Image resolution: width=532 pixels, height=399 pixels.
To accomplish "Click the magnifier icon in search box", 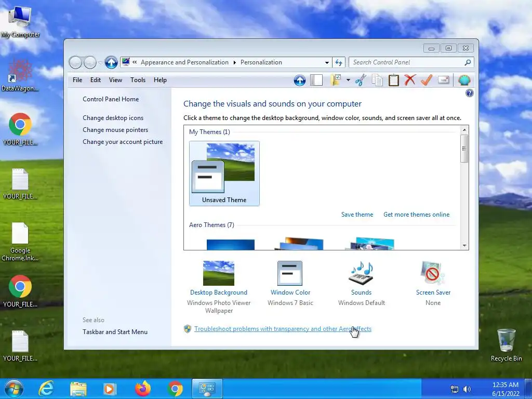I will click(468, 62).
